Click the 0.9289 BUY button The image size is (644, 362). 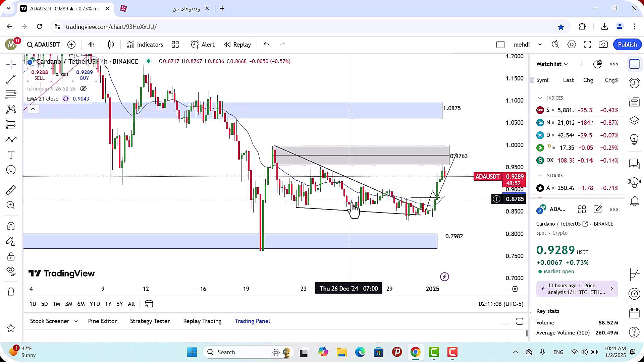85,75
